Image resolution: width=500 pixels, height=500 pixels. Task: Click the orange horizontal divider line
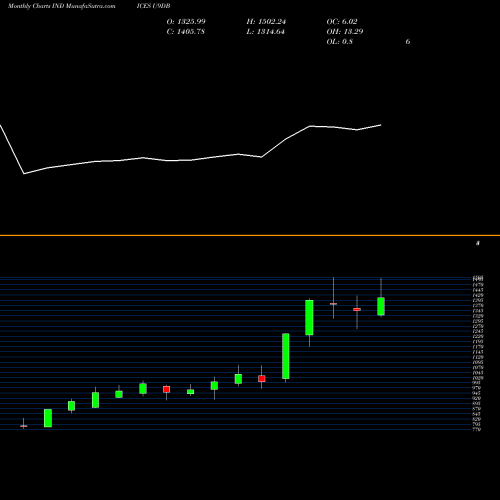tap(250, 236)
